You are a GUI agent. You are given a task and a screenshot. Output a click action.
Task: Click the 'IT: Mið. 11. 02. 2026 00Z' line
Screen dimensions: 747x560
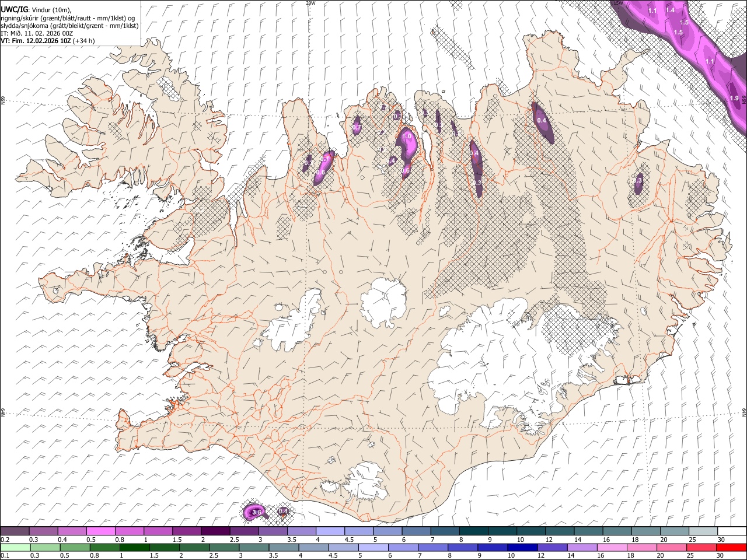coord(37,33)
